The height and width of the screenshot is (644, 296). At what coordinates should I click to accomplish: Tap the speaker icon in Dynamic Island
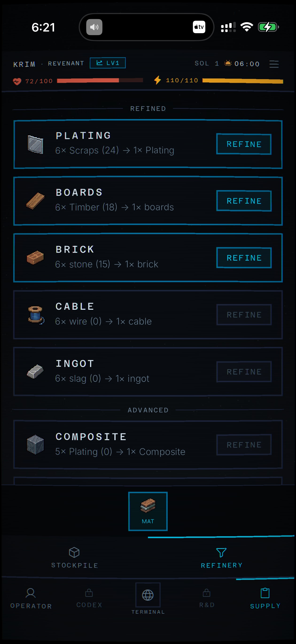point(94,27)
